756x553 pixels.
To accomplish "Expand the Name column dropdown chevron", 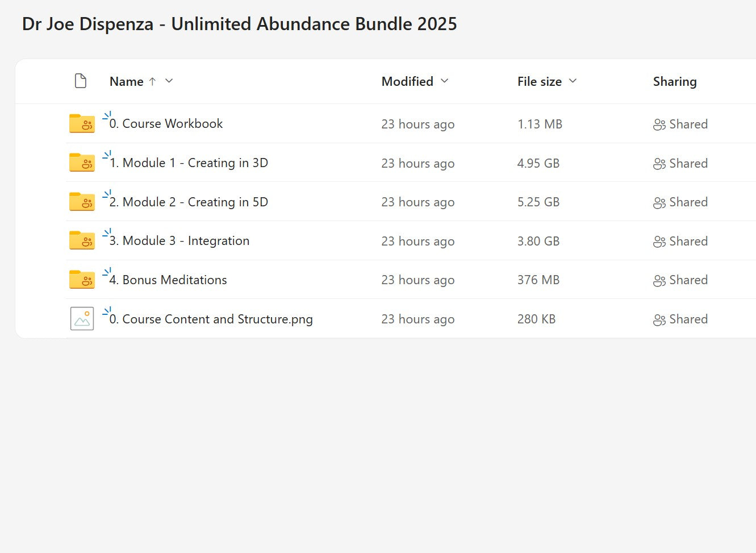I will coord(169,81).
